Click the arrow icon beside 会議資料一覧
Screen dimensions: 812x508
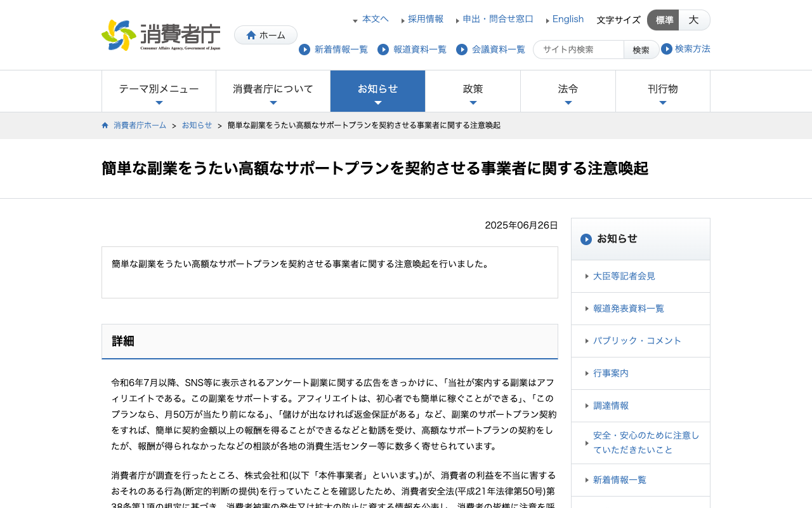pyautogui.click(x=462, y=50)
